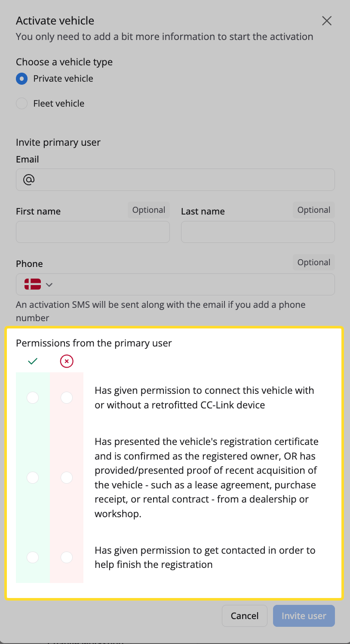Click the Invite user button

pos(304,616)
